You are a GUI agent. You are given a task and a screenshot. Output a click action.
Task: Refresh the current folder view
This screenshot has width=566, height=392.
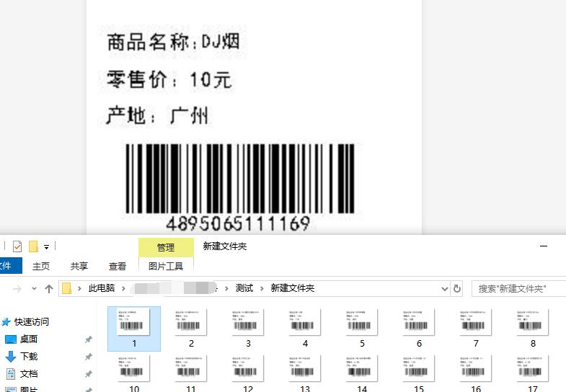(x=457, y=288)
